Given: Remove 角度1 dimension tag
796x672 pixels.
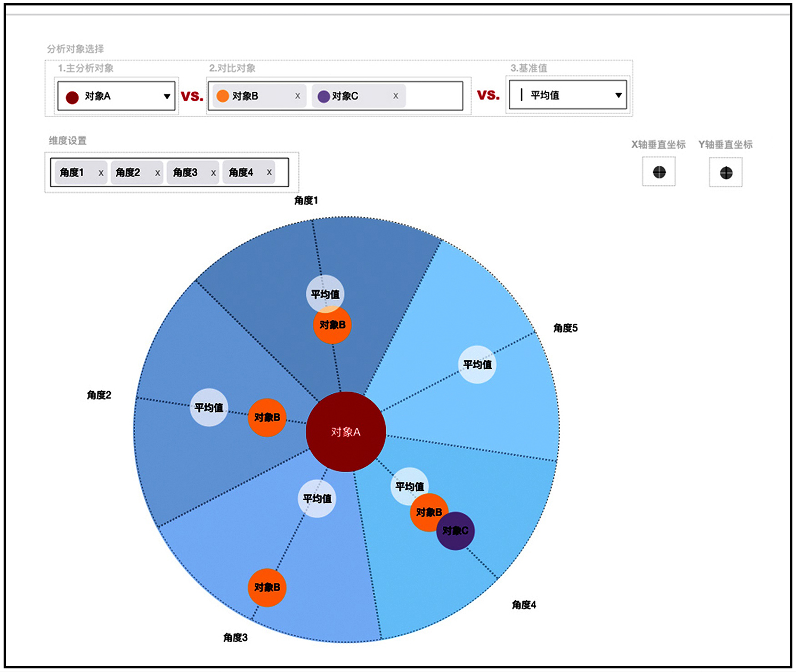Looking at the screenshot, I should pyautogui.click(x=101, y=173).
